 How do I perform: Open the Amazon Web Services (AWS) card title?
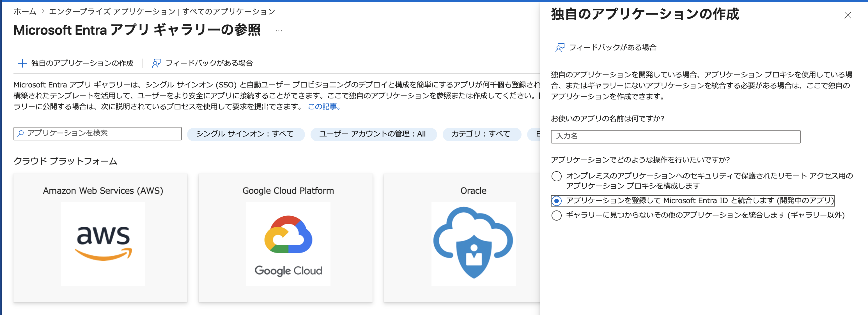(x=103, y=191)
